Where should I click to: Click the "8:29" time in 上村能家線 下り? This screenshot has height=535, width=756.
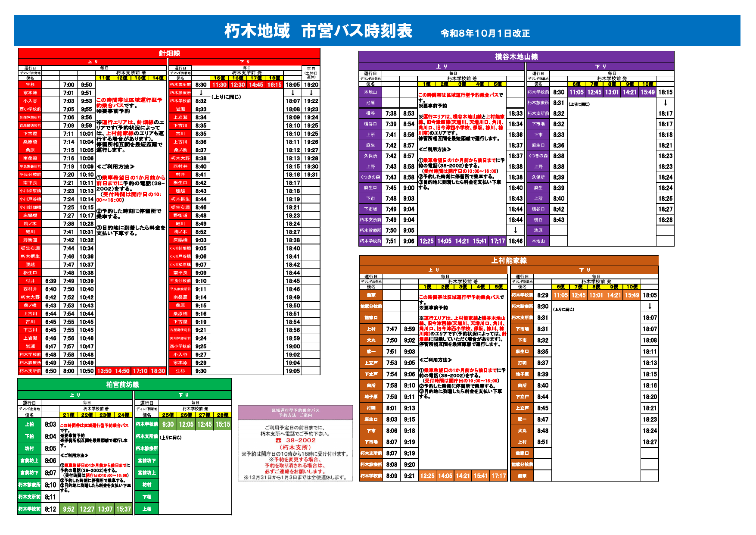(543, 295)
